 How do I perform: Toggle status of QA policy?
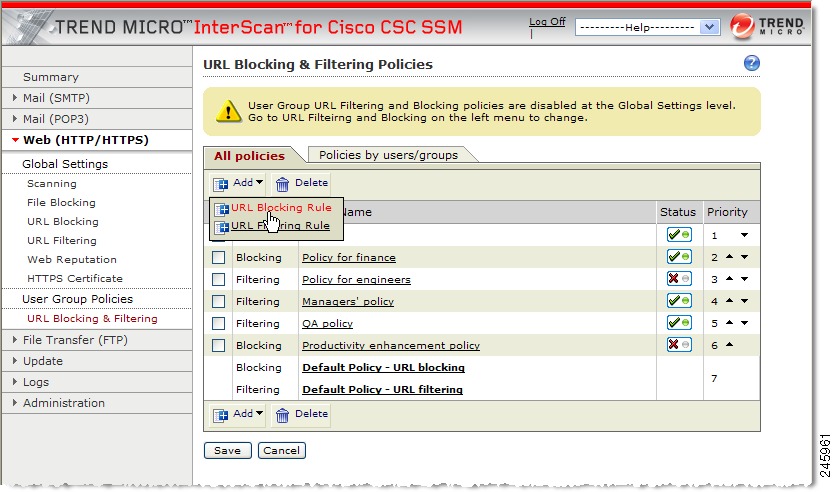click(x=679, y=322)
